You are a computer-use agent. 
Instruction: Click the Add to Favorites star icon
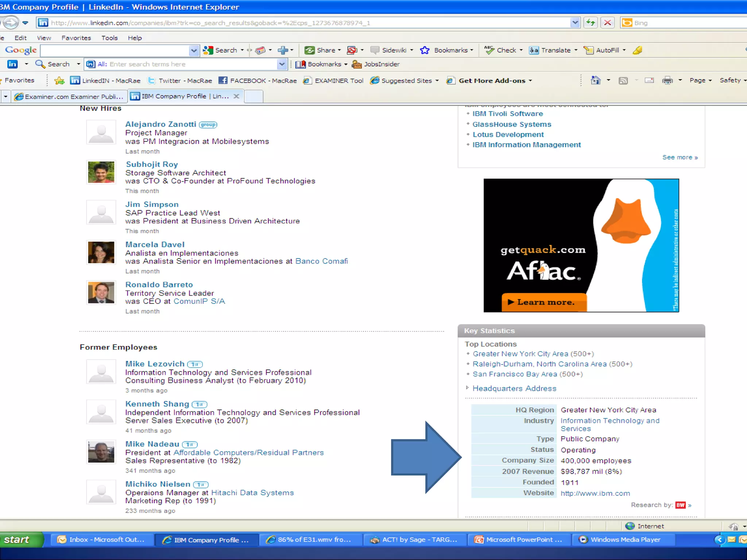point(59,81)
